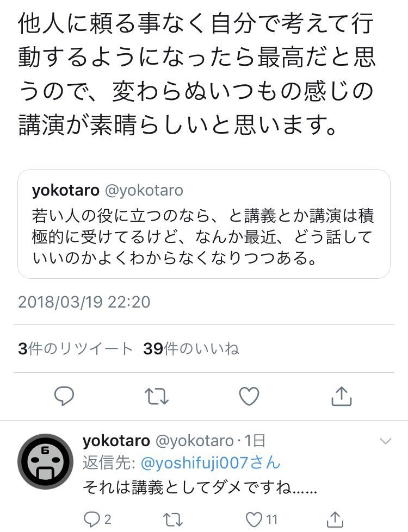This screenshot has width=408, height=532.
Task: Retweet yokotaro's reply
Action: point(173,520)
